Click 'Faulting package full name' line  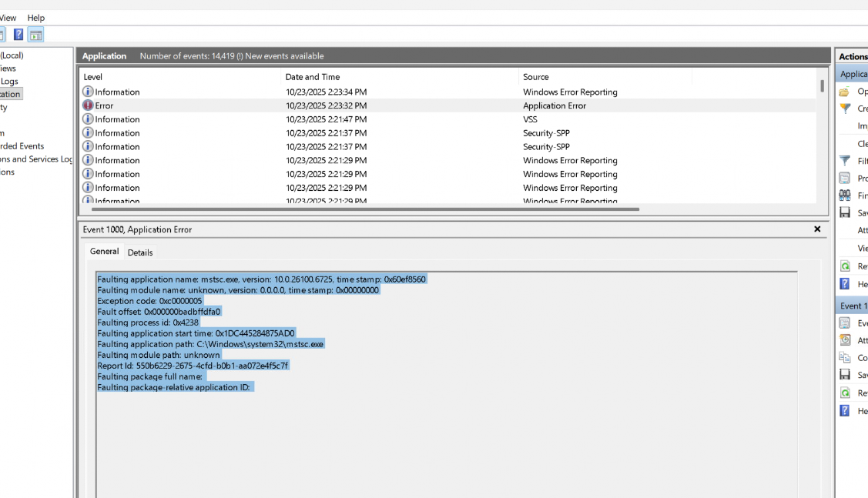[151, 377]
